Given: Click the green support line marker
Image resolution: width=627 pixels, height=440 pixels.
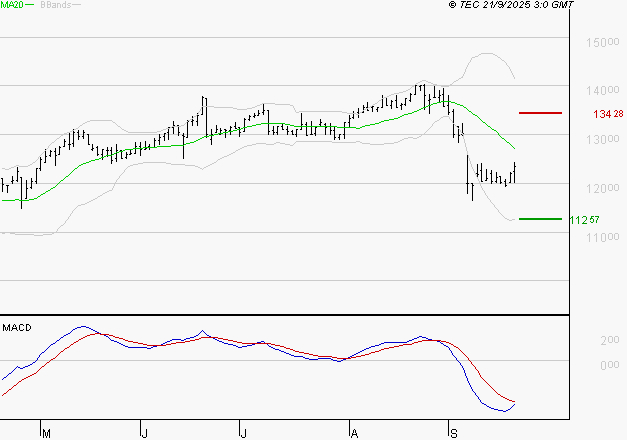Looking at the screenshot, I should (x=539, y=219).
